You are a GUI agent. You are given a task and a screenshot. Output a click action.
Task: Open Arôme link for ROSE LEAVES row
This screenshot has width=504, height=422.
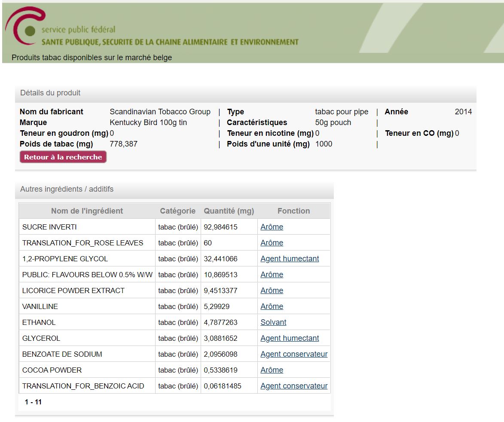point(272,243)
